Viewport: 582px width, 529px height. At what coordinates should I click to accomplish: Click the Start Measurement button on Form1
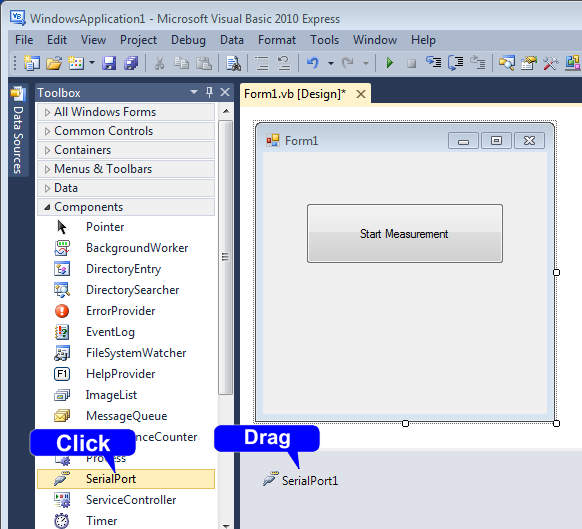(x=405, y=234)
